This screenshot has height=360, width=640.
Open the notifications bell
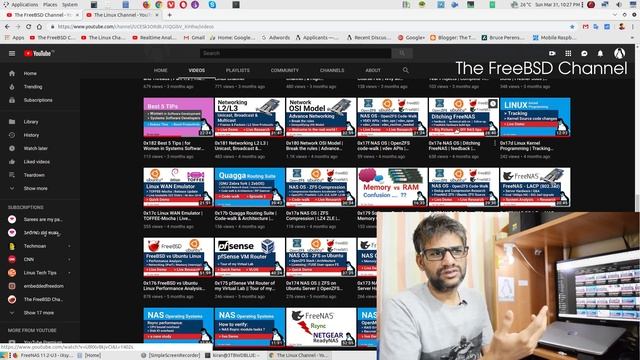(600, 53)
